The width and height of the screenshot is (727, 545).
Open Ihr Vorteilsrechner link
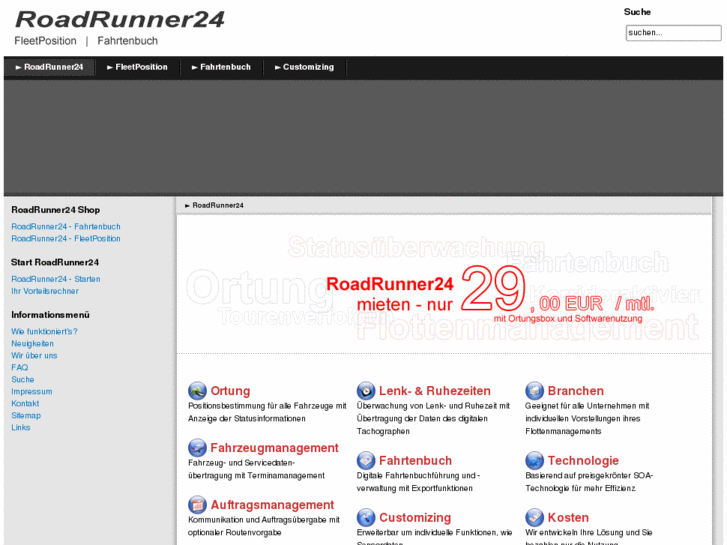45,291
